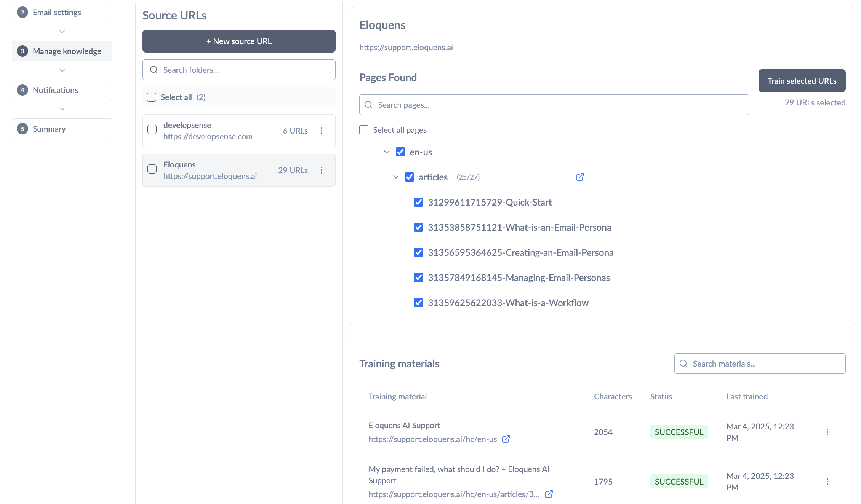
Task: Open the Summary step
Action: pos(62,129)
